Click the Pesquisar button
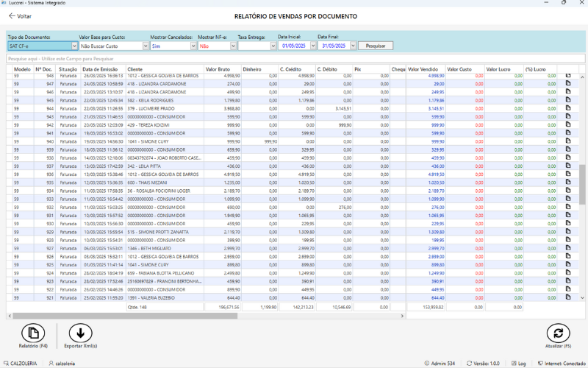This screenshot has width=588, height=368. [x=376, y=46]
